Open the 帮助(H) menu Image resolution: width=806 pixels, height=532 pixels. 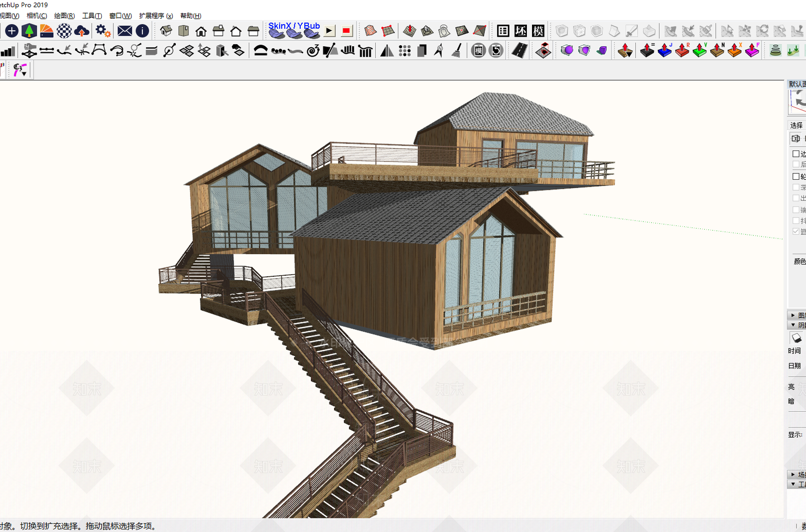[x=191, y=16]
